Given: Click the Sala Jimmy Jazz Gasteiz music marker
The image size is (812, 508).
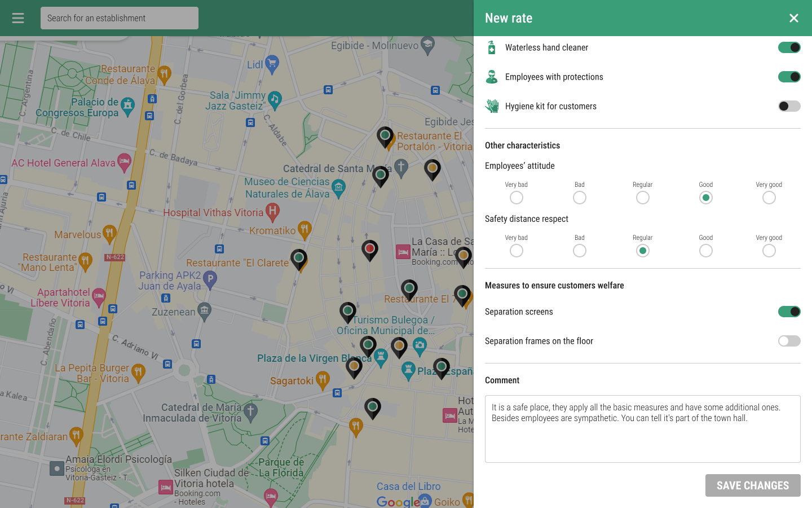Looking at the screenshot, I should pos(275,100).
